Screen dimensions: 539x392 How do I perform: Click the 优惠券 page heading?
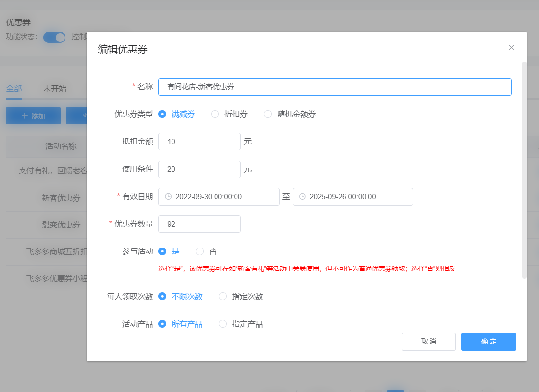click(19, 22)
